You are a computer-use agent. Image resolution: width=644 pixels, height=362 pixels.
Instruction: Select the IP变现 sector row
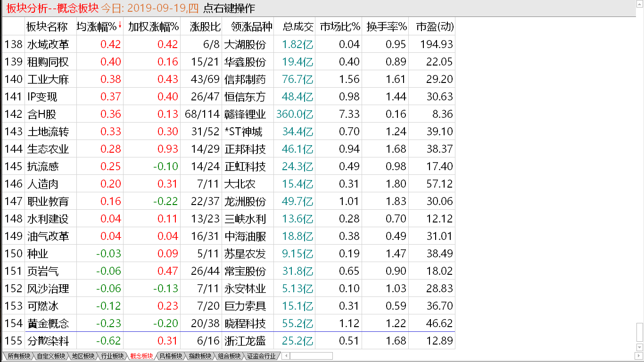229,97
